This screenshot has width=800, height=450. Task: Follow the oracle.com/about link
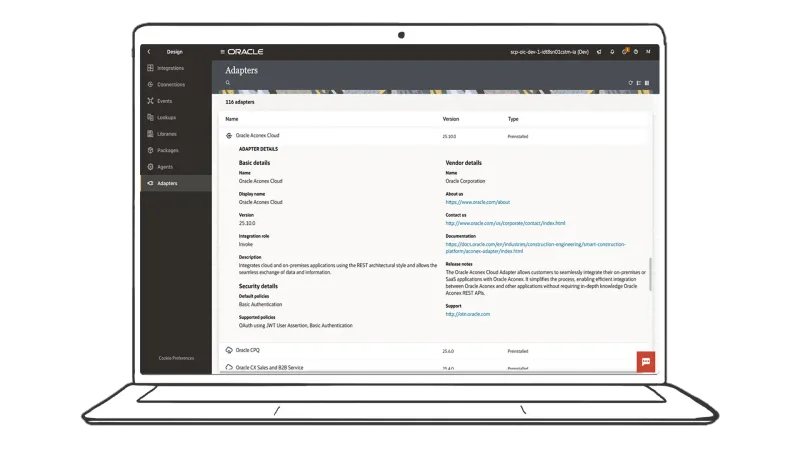point(478,202)
